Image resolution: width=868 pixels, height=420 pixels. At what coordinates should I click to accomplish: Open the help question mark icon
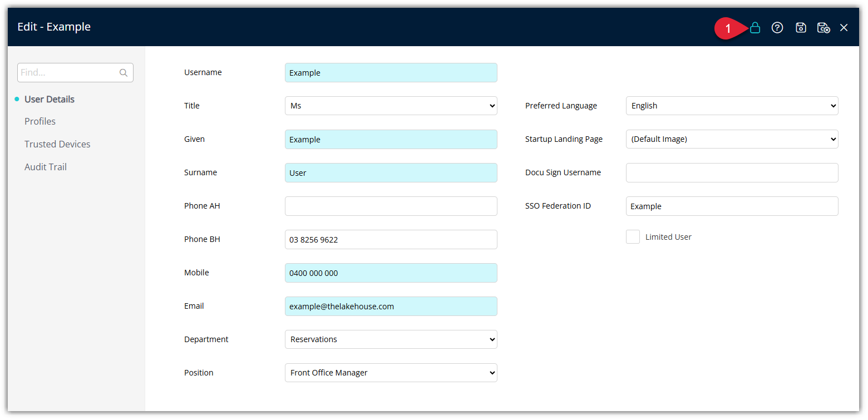click(777, 27)
